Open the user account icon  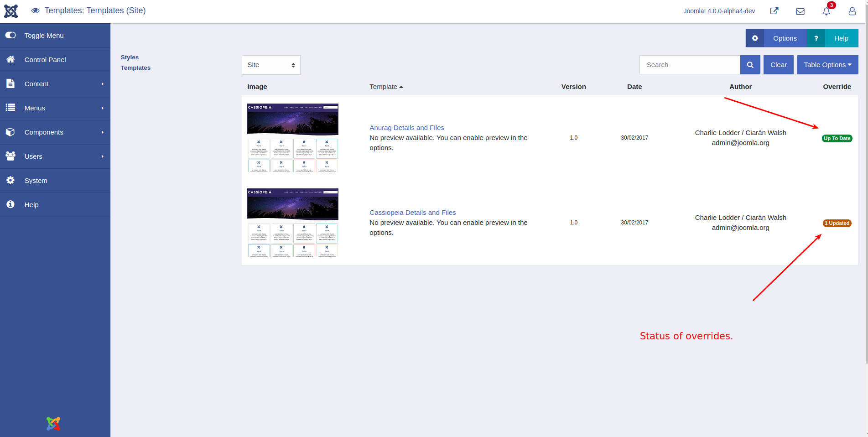click(852, 11)
